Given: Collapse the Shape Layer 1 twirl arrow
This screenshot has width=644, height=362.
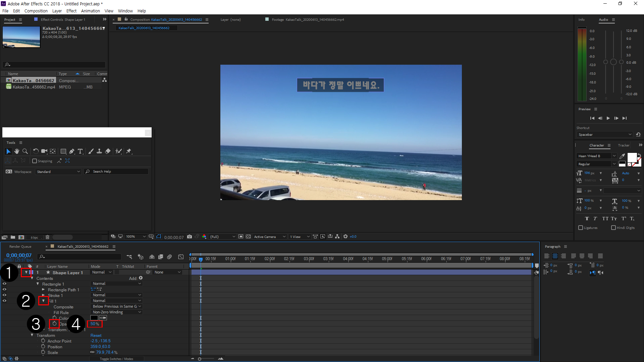Looking at the screenshot, I should tap(26, 272).
